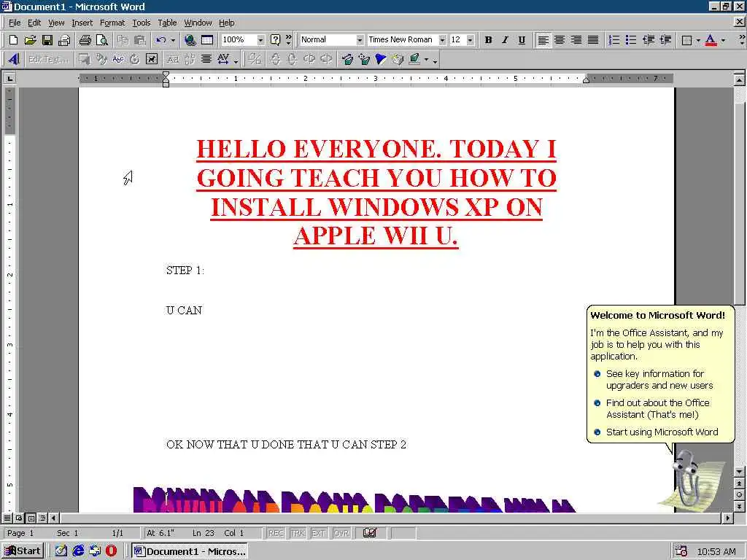This screenshot has height=560, width=747.
Task: Open the font color dropdown arrow
Action: pos(723,40)
